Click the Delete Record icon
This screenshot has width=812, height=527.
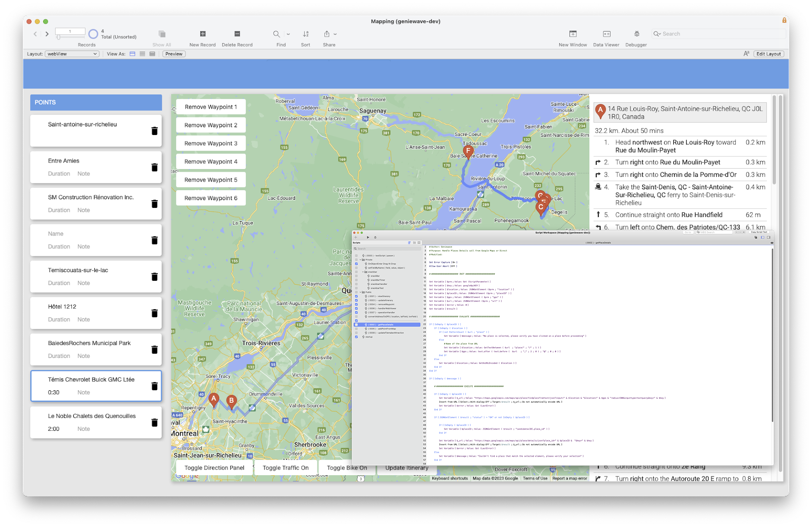point(237,34)
